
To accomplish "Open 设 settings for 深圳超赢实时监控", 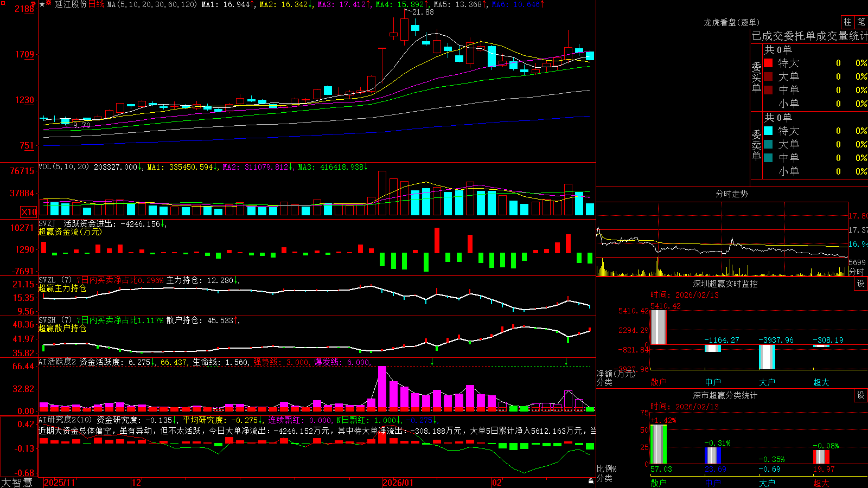I will pos(861,284).
